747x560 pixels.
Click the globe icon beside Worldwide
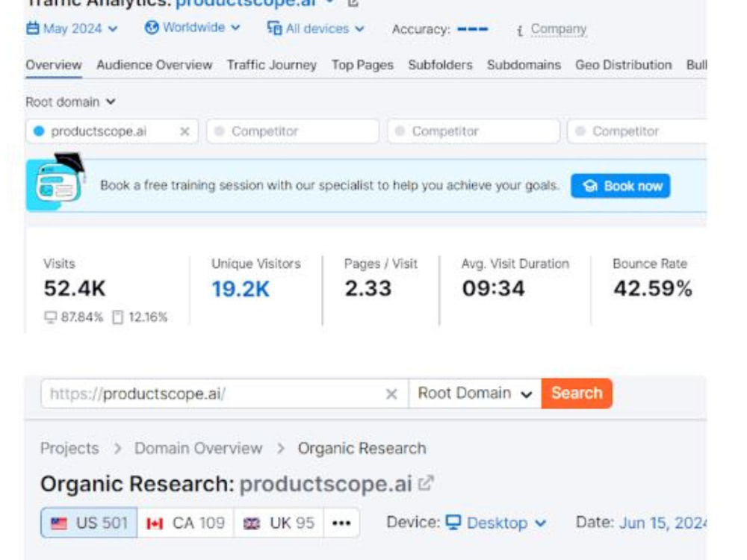point(152,28)
